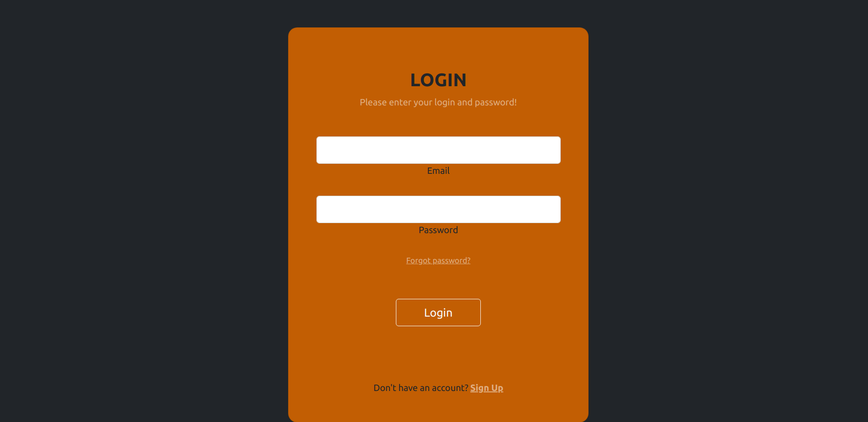
Task: Click the bold underlined Sign Up text
Action: [487, 388]
